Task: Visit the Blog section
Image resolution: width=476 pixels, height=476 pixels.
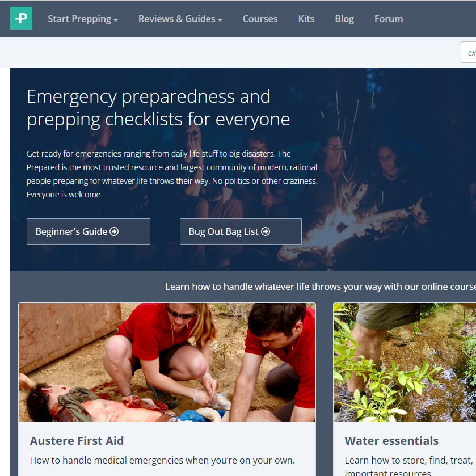Action: point(344,19)
